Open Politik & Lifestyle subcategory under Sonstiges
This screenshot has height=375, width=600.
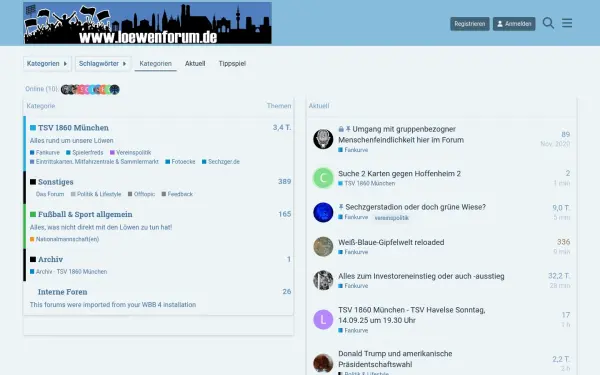(96, 194)
